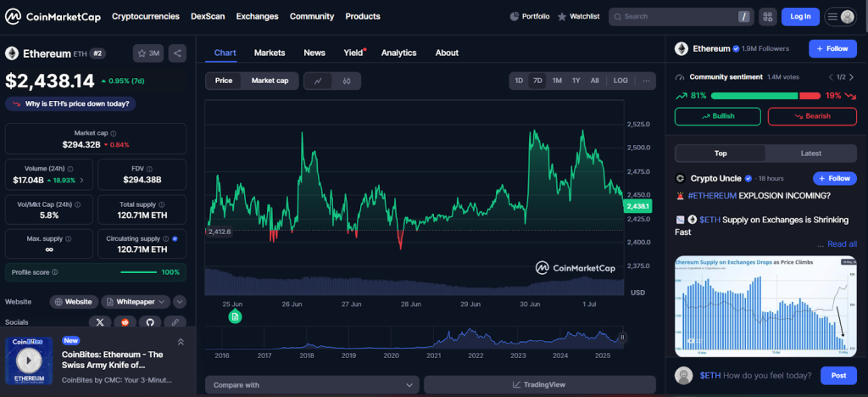Select the Market cap toggle

(x=270, y=81)
